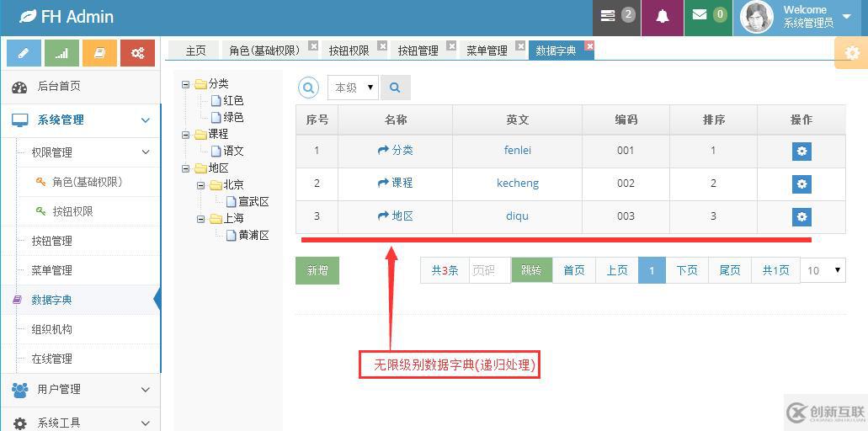Expand the 系统工具 sidebar section
The height and width of the screenshot is (431, 868).
click(x=80, y=423)
